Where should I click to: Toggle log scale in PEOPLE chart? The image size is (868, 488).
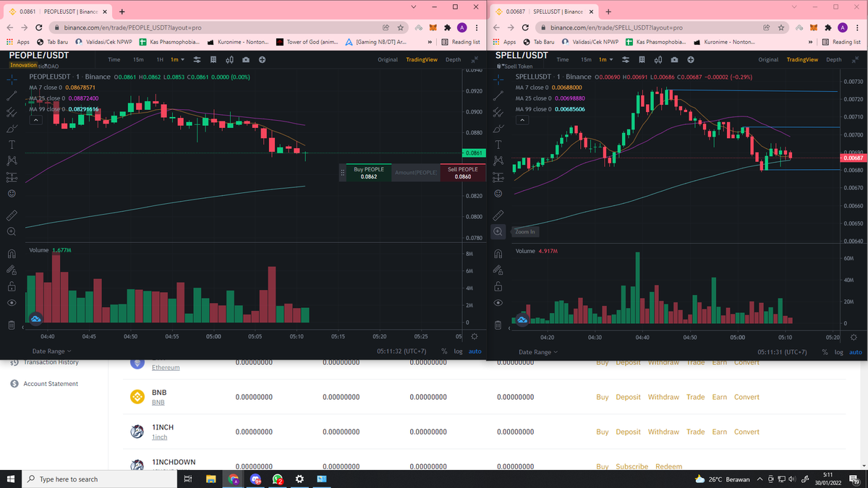pos(457,352)
